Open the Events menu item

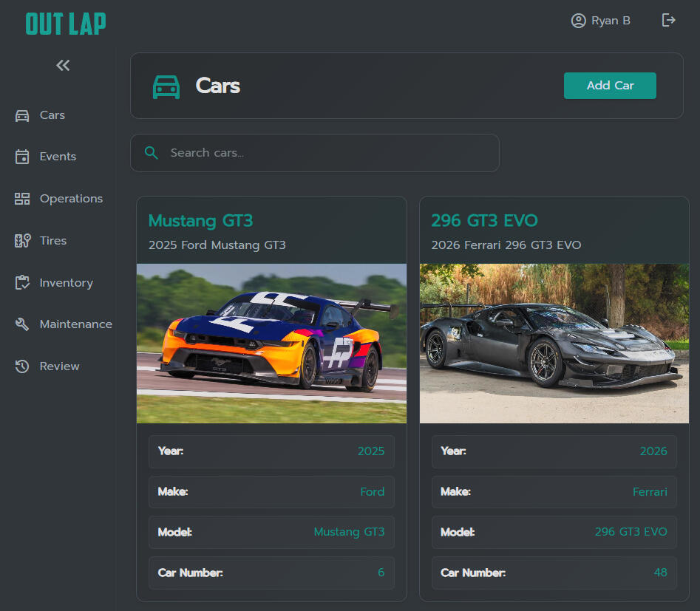click(x=58, y=157)
